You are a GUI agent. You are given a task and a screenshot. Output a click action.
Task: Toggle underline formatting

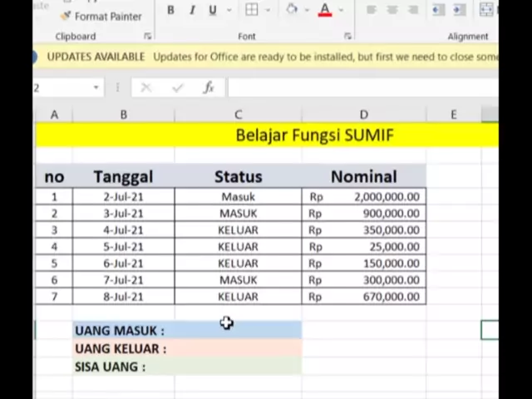point(212,10)
